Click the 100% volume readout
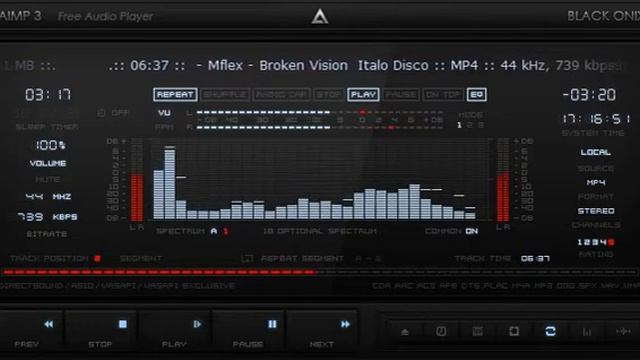This screenshot has height=360, width=640. [x=50, y=145]
